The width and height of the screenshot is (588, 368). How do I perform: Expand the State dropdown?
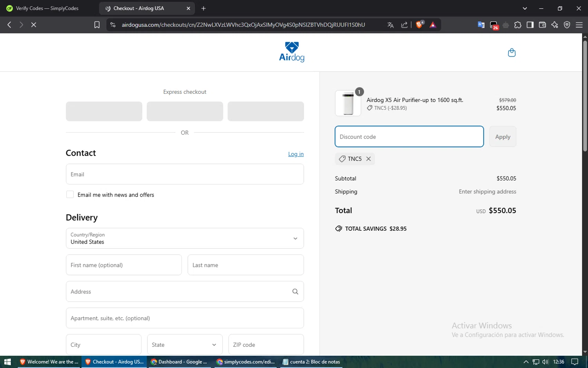(185, 344)
